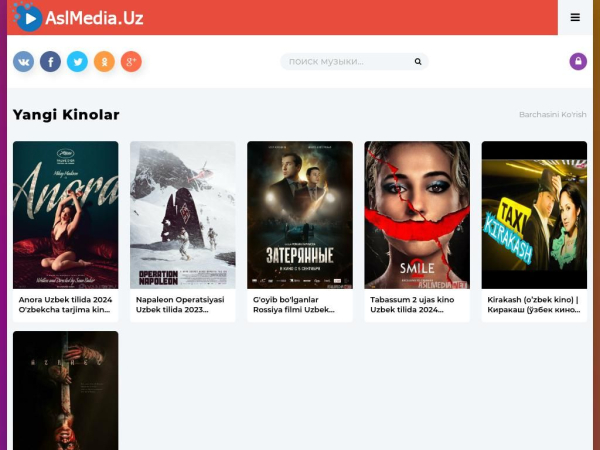The height and width of the screenshot is (450, 600).
Task: Open the Operation Napoleon poster
Action: point(183,215)
